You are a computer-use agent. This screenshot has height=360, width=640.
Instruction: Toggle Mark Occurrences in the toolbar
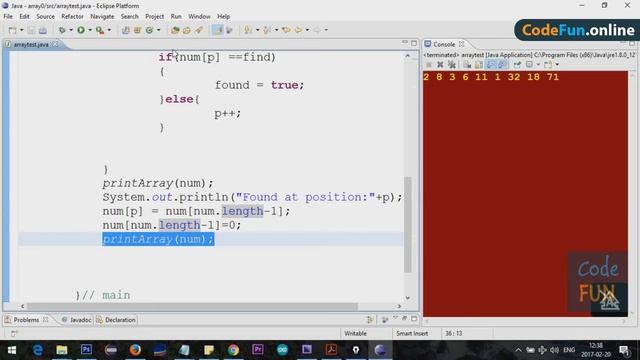pyautogui.click(x=217, y=30)
